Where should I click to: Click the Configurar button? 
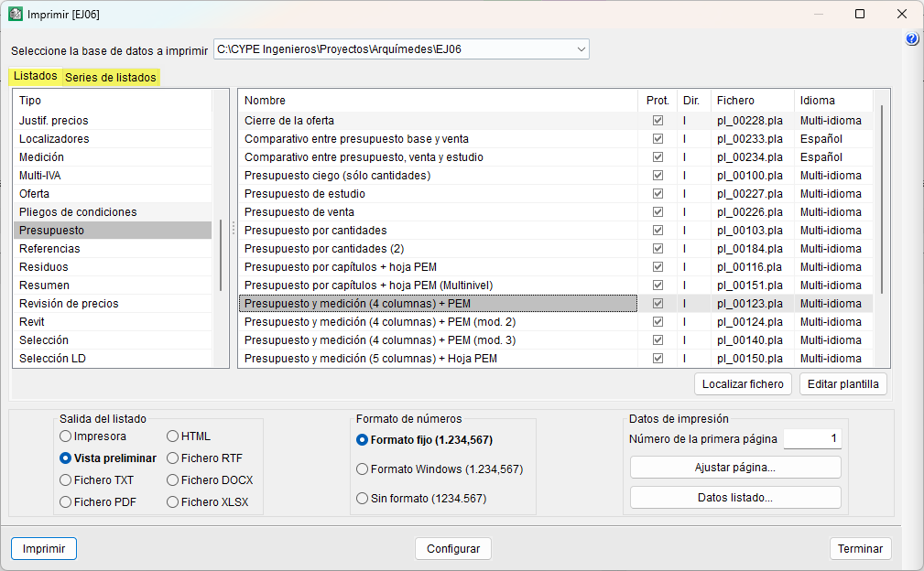(x=453, y=549)
